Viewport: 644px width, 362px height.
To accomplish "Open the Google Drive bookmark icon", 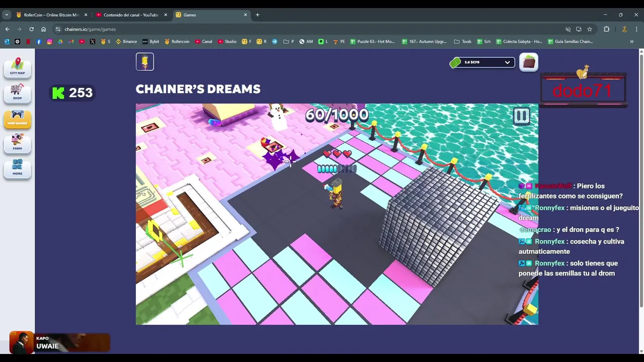I will 60,42.
